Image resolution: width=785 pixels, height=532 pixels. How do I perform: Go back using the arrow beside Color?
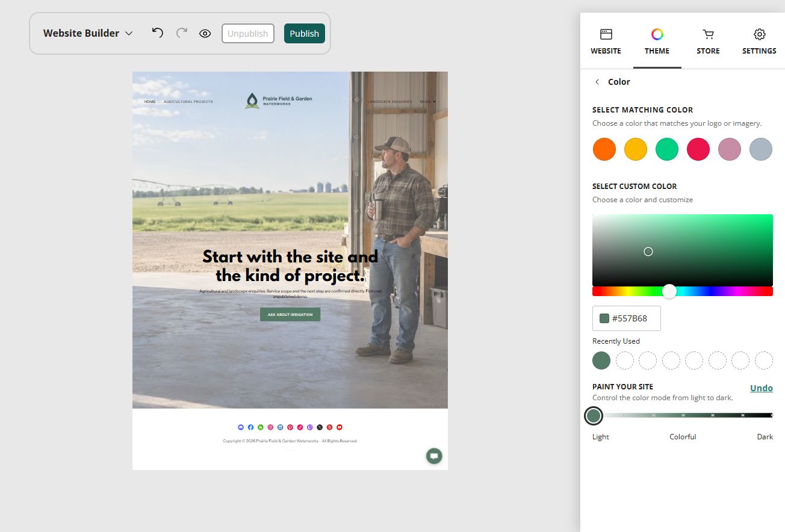[597, 82]
